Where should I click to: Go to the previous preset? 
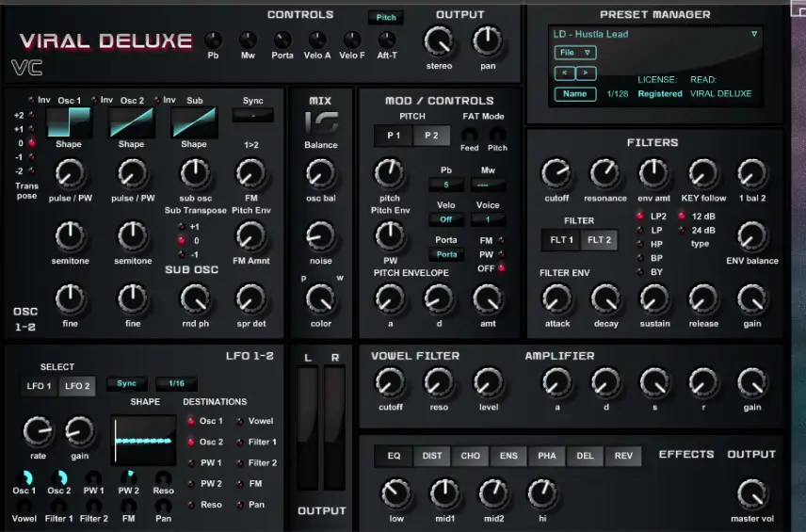(x=564, y=73)
